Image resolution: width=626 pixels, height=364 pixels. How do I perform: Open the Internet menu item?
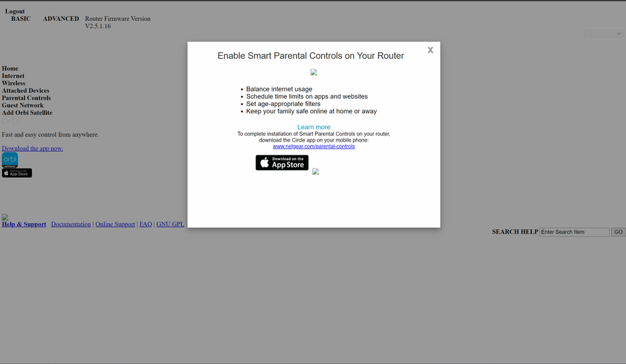coord(13,76)
